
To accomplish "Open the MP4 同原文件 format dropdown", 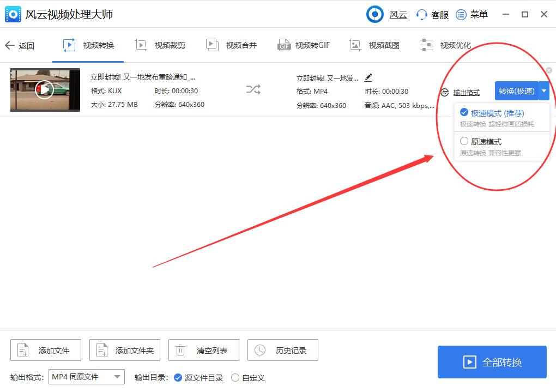I will (86, 376).
